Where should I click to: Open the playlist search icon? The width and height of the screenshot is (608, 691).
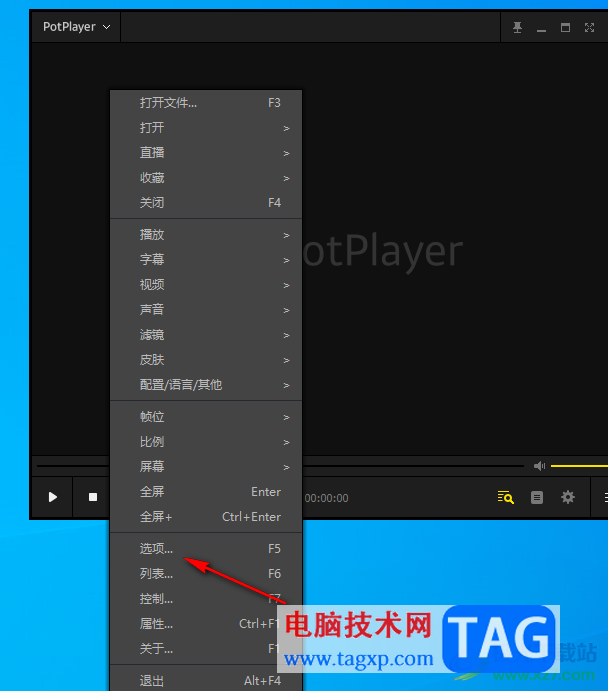click(x=505, y=497)
